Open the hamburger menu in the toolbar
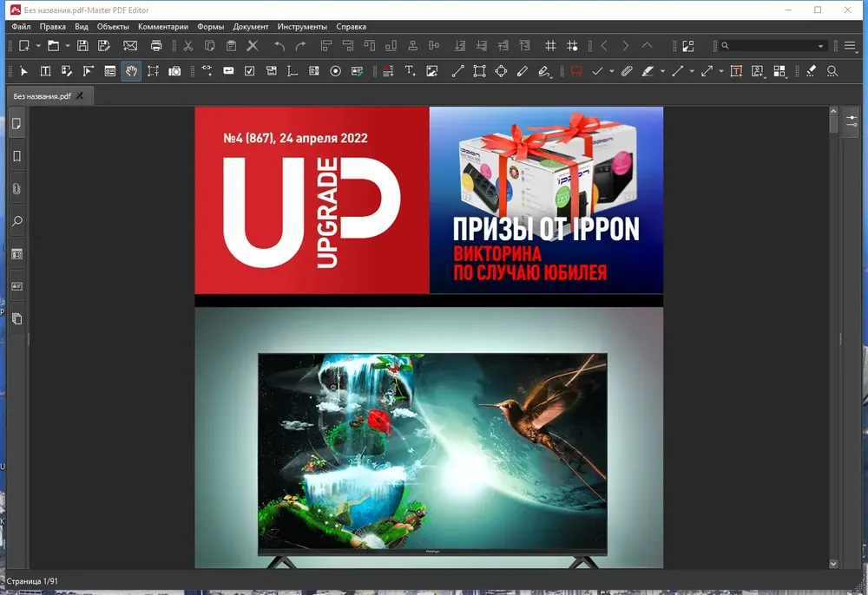 pos(850,46)
